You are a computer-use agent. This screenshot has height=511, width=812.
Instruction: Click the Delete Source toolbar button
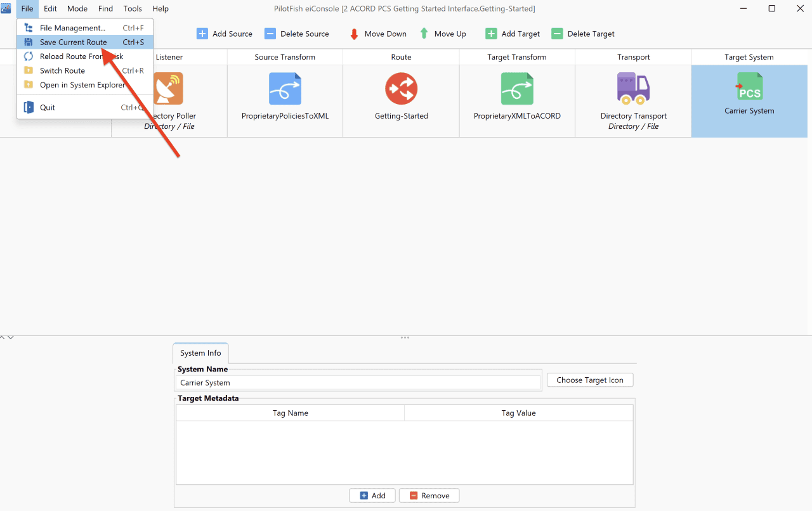tap(297, 34)
